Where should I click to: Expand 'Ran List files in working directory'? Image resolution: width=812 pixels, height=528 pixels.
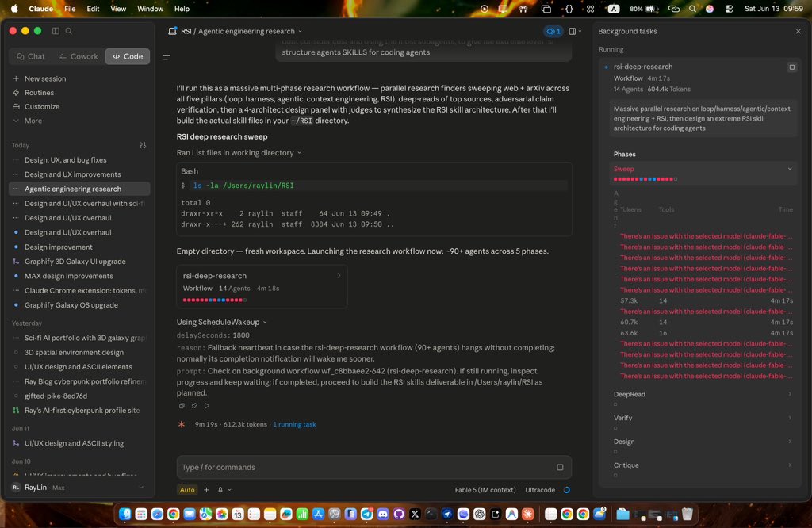pyautogui.click(x=239, y=153)
